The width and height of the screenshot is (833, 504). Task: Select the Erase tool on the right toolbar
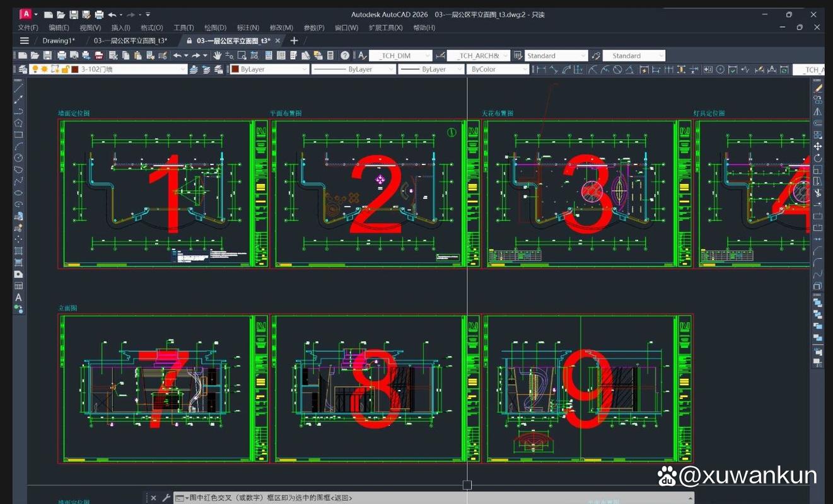[x=818, y=88]
